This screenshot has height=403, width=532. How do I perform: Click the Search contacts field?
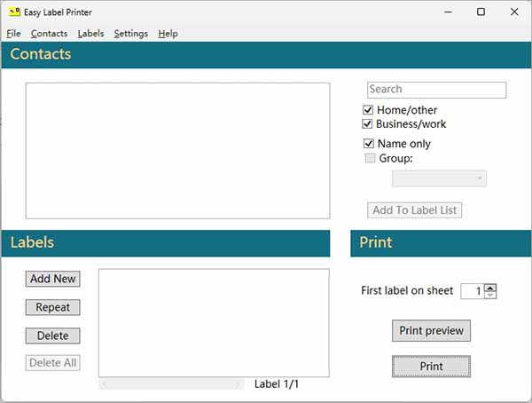[436, 90]
